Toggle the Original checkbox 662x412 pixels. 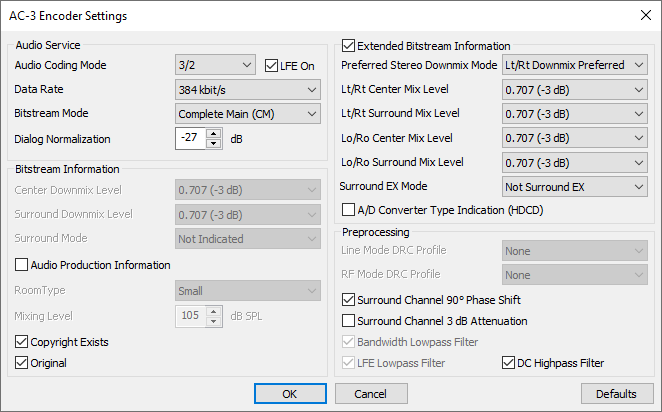[x=21, y=363]
